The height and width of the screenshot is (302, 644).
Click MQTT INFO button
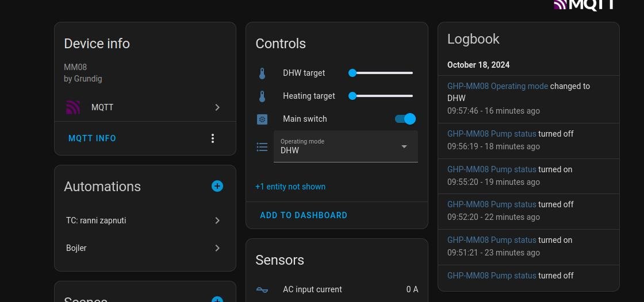tap(92, 138)
